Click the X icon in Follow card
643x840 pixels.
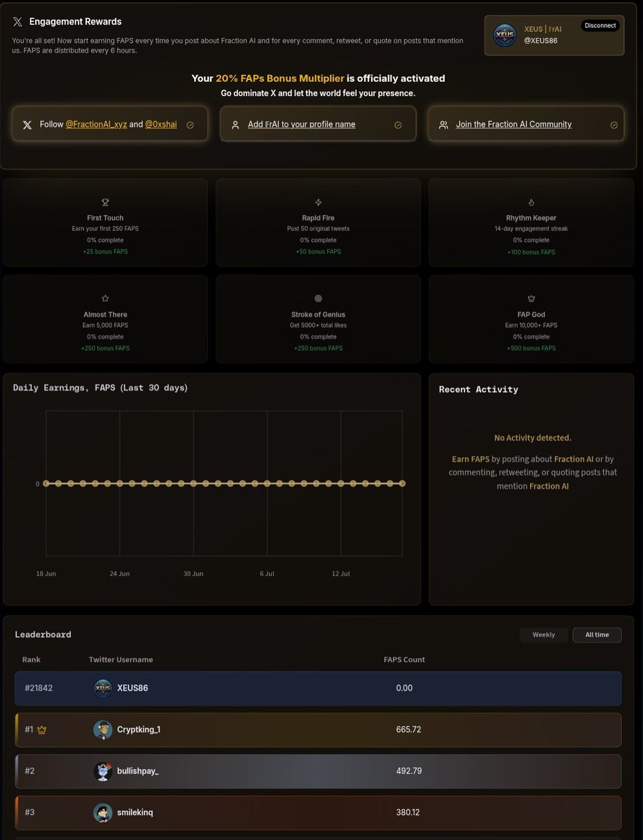tap(27, 125)
